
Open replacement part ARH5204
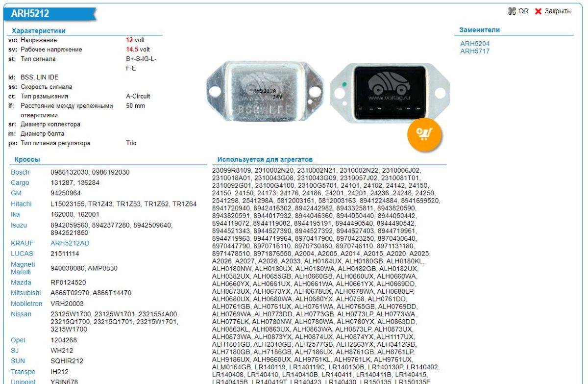pos(474,44)
